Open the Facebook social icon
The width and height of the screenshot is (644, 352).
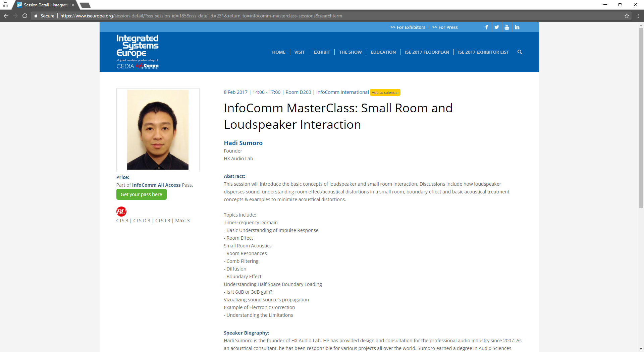click(x=487, y=27)
